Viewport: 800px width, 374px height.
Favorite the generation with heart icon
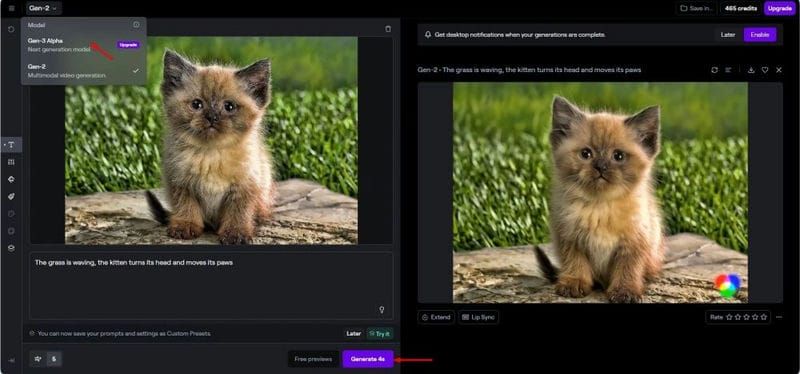coord(765,70)
